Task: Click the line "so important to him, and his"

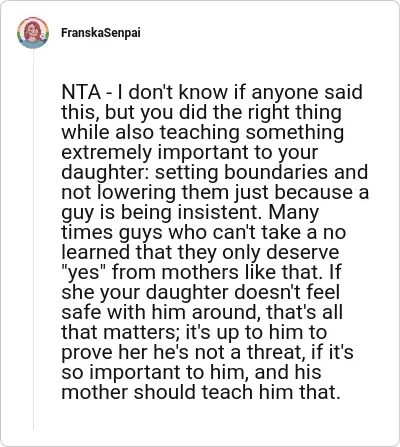Action: tap(191, 372)
